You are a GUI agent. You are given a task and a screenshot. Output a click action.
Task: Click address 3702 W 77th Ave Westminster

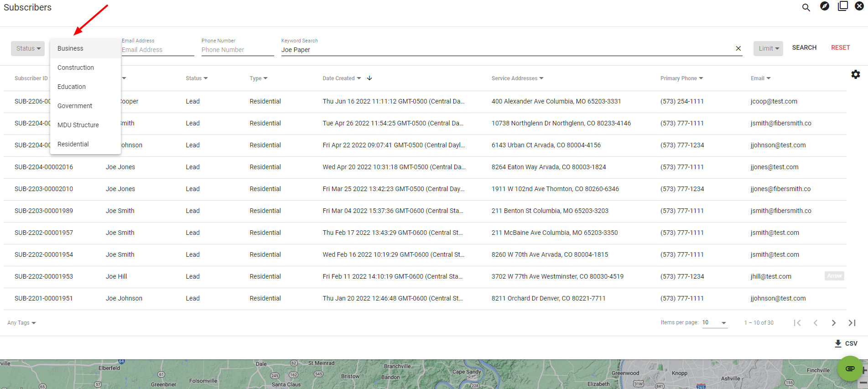click(x=557, y=276)
